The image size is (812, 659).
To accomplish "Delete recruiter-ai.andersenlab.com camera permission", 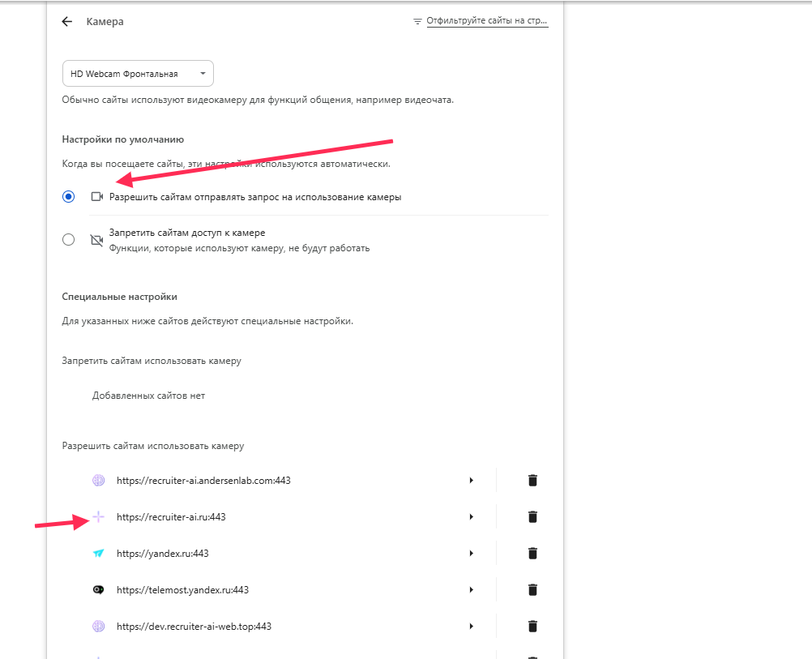I will 532,480.
